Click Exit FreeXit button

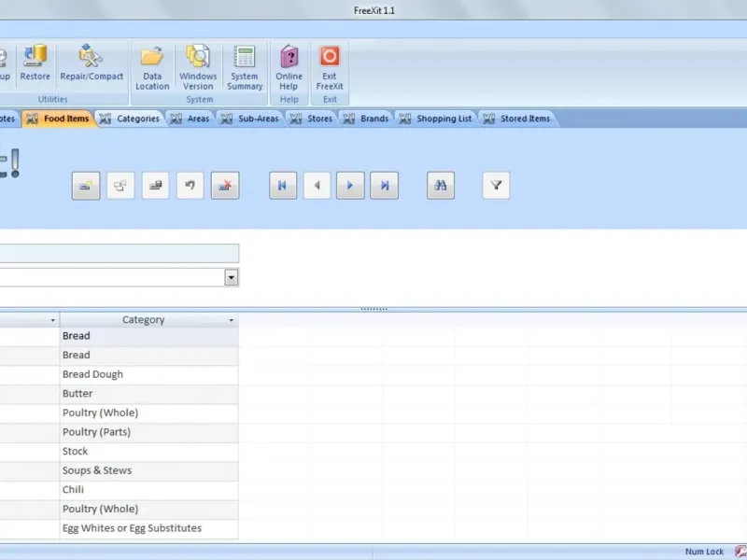coord(330,67)
